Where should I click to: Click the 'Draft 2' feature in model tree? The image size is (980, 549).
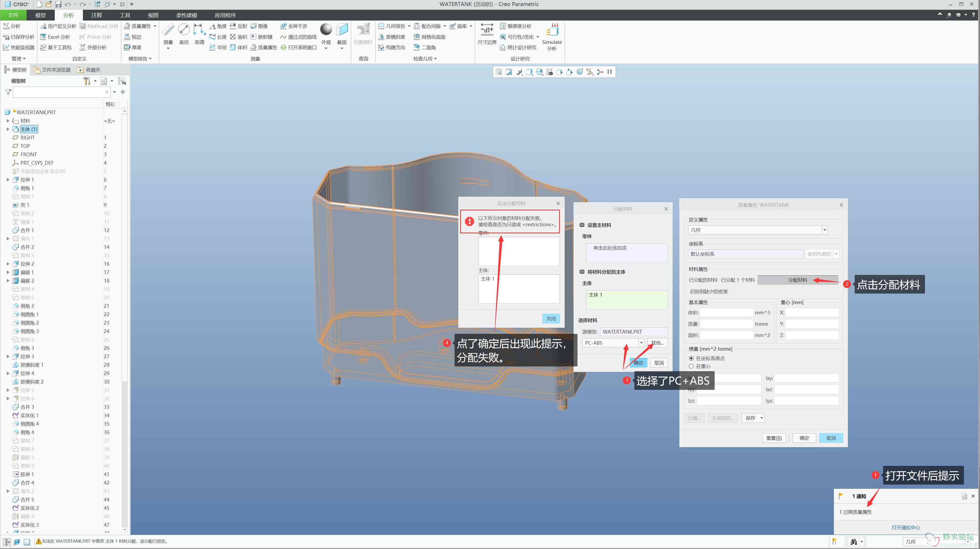pyautogui.click(x=32, y=382)
